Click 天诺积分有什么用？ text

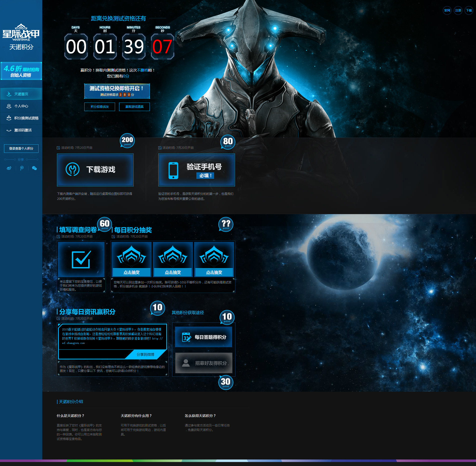click(x=136, y=416)
